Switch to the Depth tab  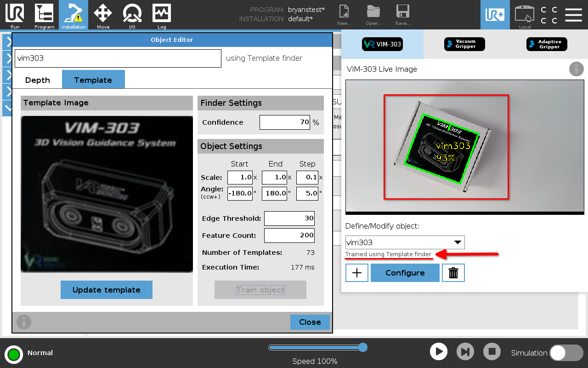38,80
